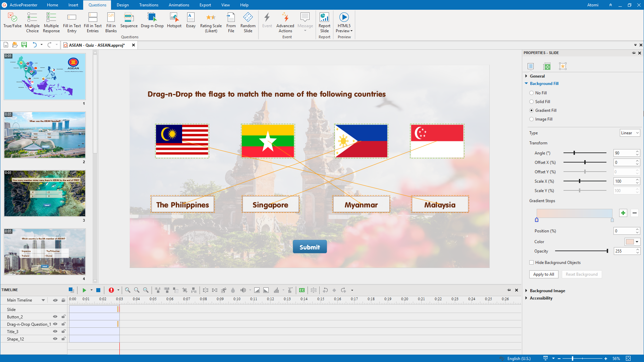
Task: Play the timeline preview
Action: (84, 290)
